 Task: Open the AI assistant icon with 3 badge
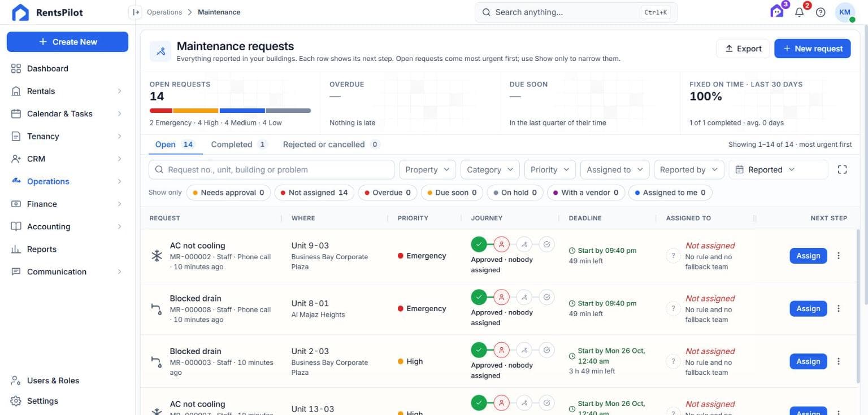click(778, 12)
